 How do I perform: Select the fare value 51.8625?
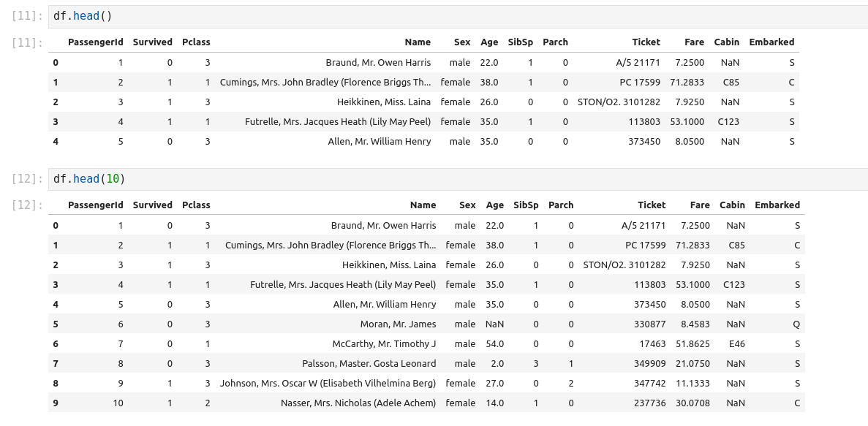(x=692, y=343)
